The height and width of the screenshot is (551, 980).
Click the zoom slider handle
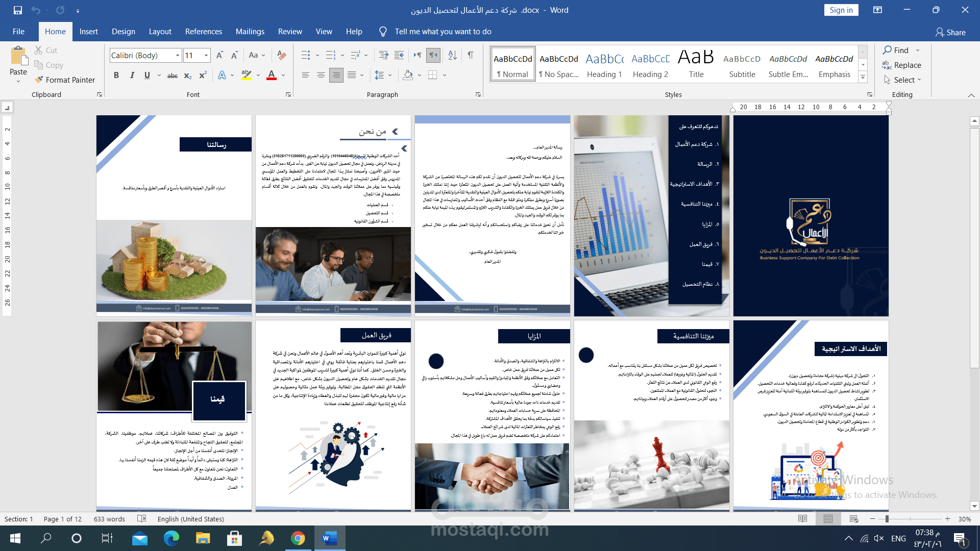887,519
